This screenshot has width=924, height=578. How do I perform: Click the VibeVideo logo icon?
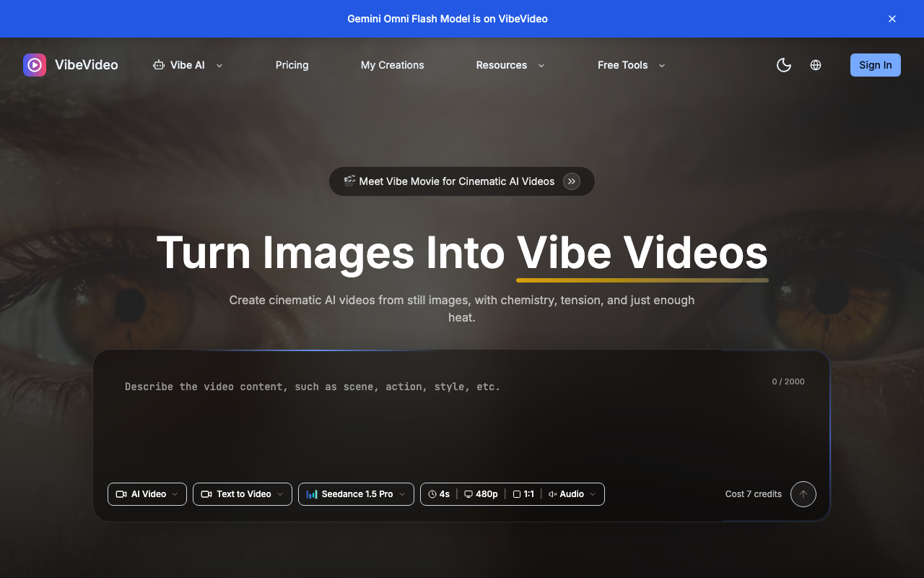pyautogui.click(x=35, y=65)
